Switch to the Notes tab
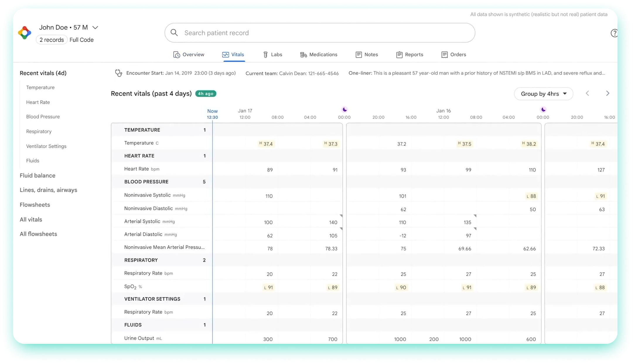 tap(367, 55)
